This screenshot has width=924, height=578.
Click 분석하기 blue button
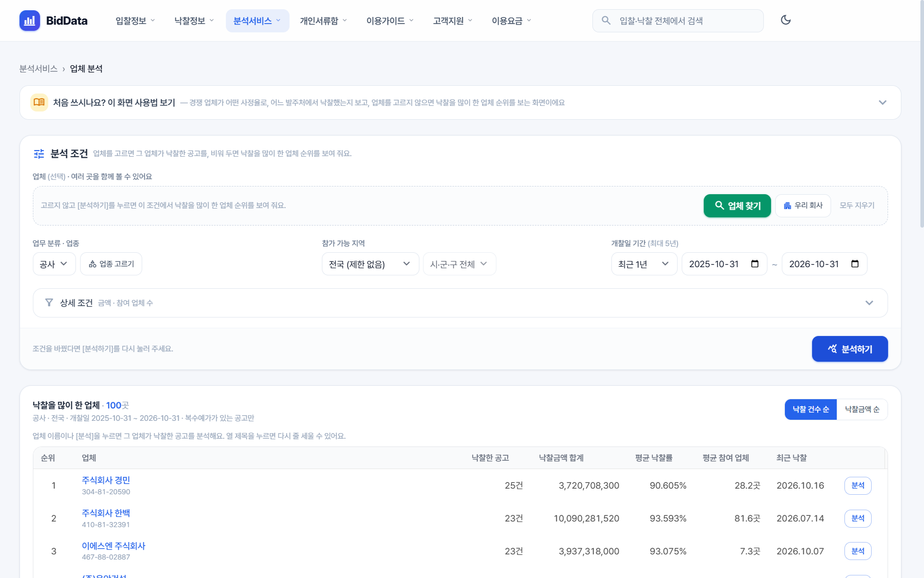tap(850, 349)
